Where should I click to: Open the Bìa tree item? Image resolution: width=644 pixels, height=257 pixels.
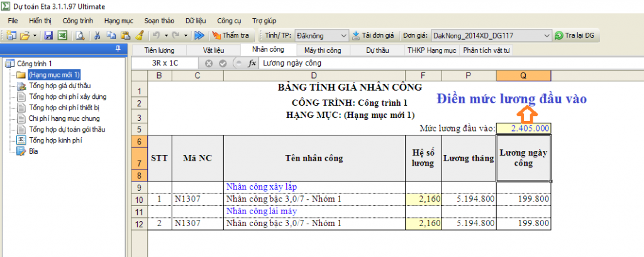point(33,151)
